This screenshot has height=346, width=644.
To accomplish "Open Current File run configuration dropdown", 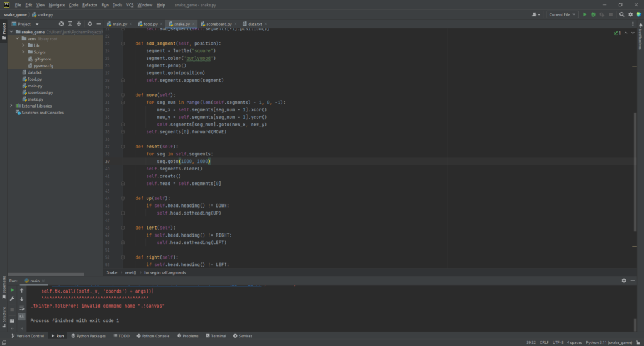I will click(562, 15).
